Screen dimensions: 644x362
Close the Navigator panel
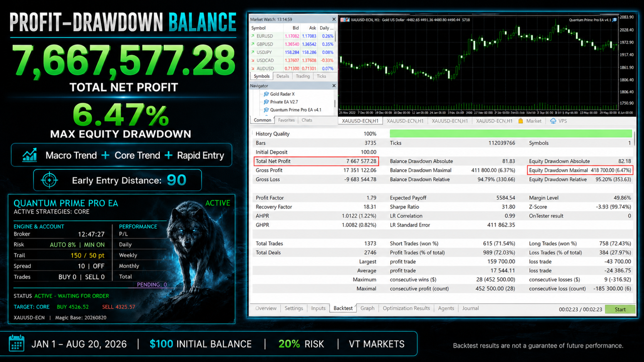pos(334,86)
